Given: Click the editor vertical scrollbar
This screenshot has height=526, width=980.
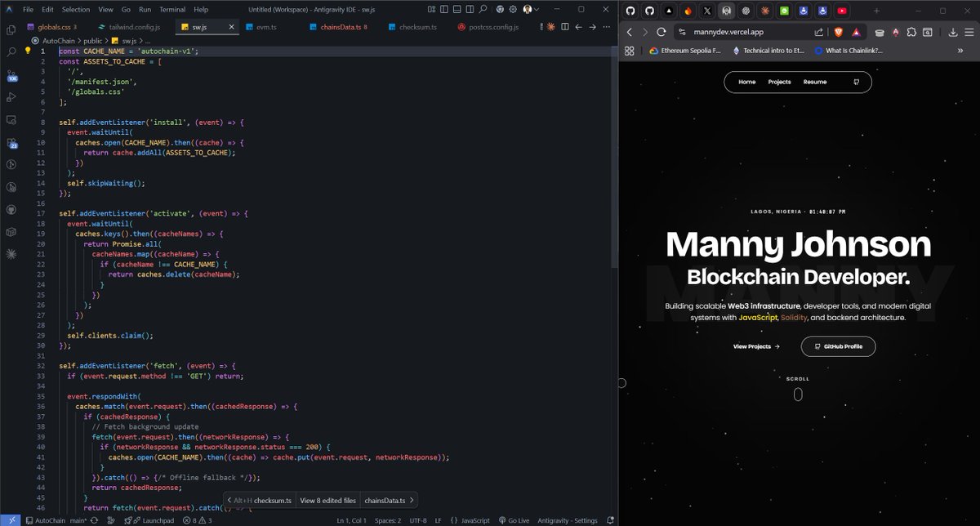Looking at the screenshot, I should (x=613, y=155).
